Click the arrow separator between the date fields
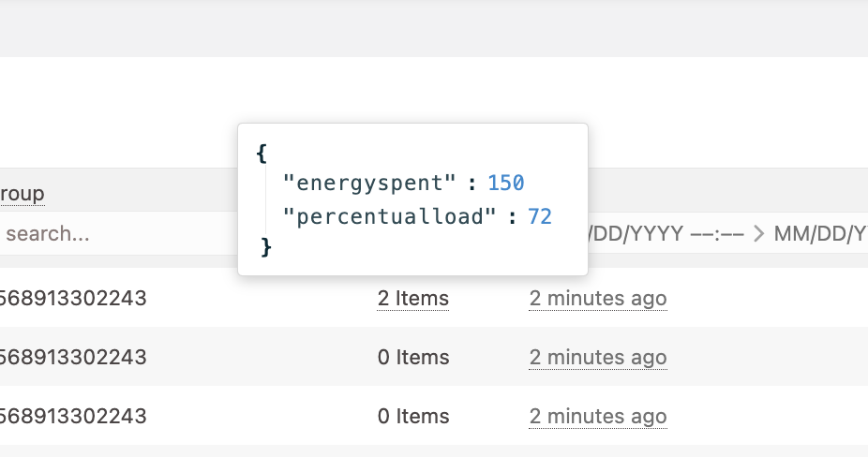 pos(758,233)
